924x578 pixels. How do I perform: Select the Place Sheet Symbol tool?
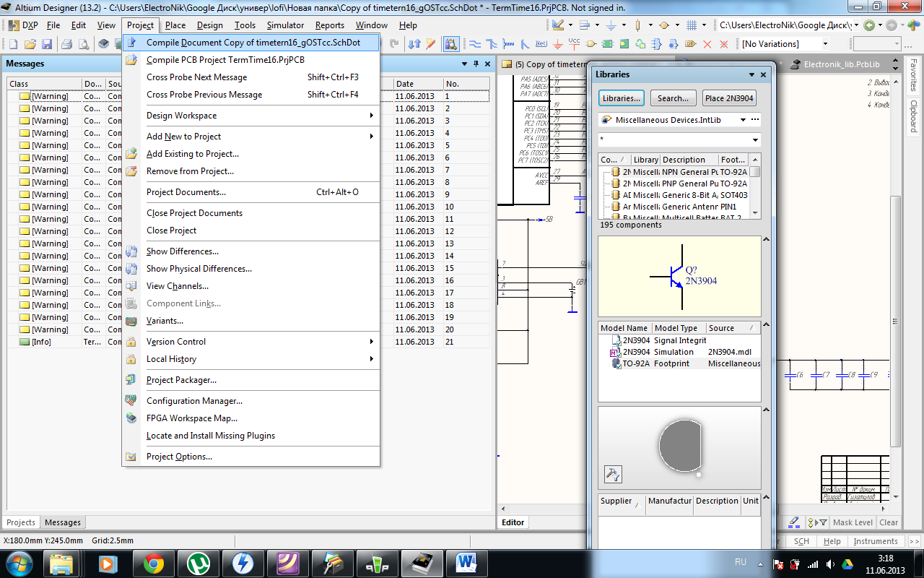[x=608, y=44]
